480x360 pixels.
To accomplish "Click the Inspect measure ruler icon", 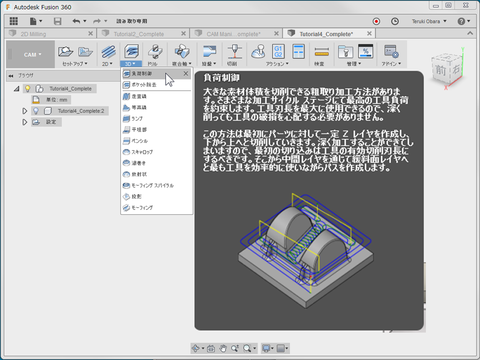I will [x=322, y=52].
